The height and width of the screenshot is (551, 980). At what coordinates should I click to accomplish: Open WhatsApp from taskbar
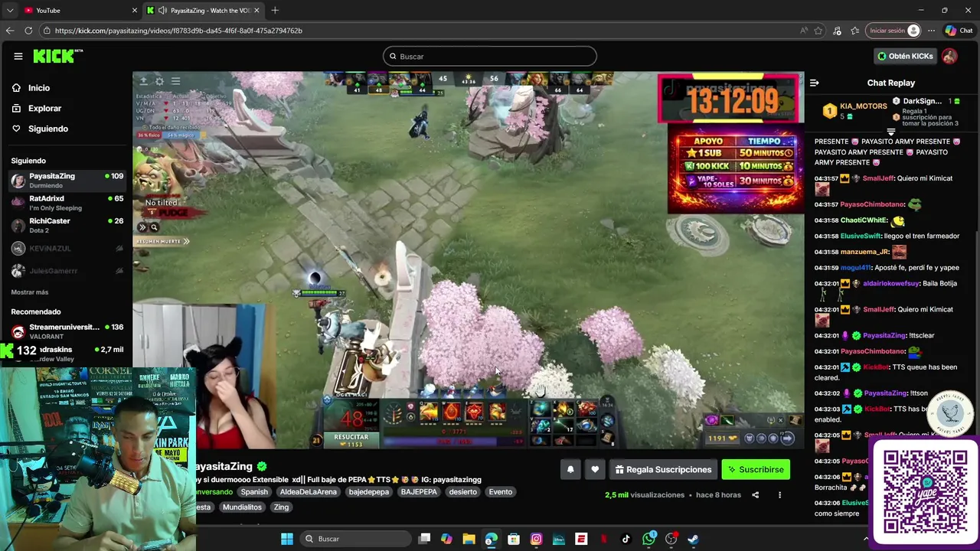coord(648,539)
